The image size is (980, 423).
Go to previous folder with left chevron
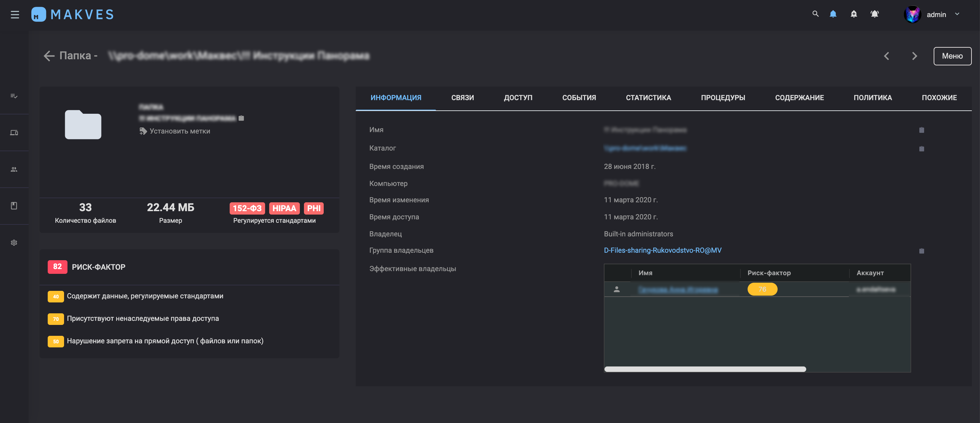886,56
